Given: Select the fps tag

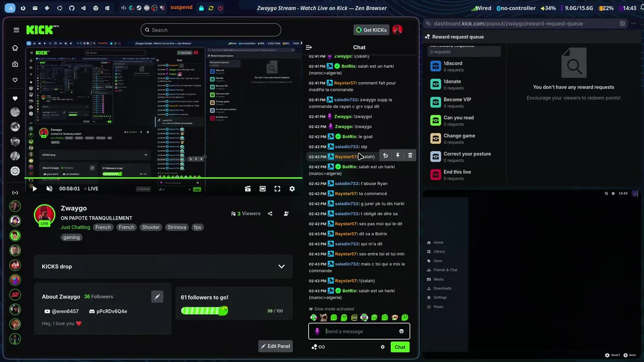Looking at the screenshot, I should point(197,227).
